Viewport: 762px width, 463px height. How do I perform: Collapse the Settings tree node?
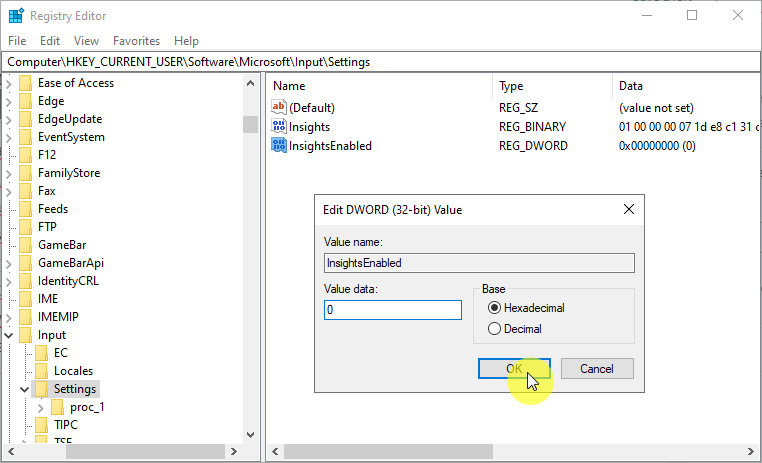pyautogui.click(x=25, y=389)
